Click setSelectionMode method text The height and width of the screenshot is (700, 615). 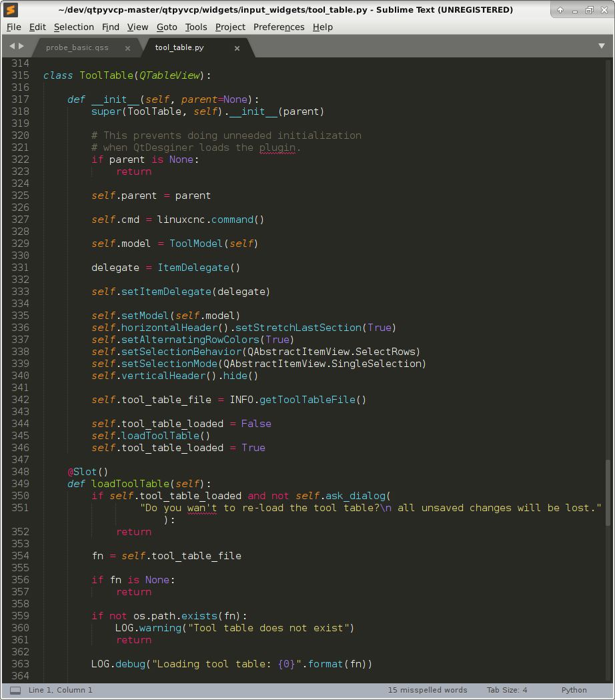pyautogui.click(x=169, y=364)
